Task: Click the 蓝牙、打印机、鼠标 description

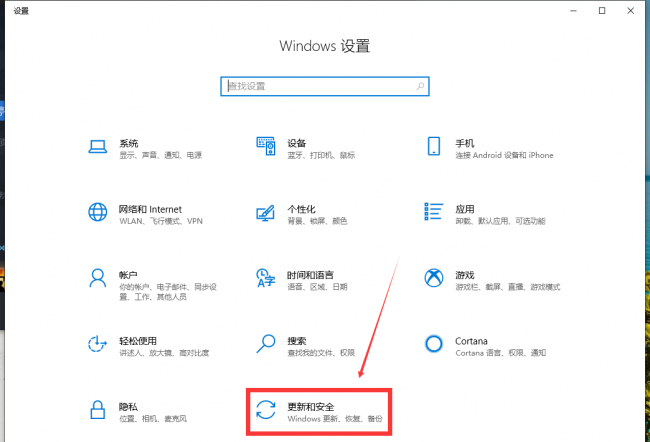Action: (321, 155)
